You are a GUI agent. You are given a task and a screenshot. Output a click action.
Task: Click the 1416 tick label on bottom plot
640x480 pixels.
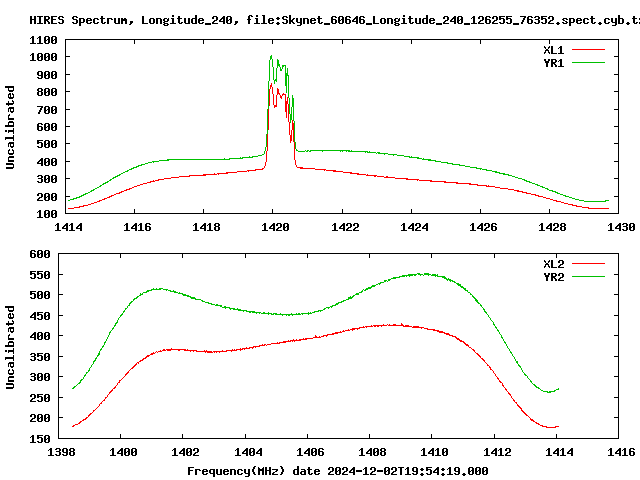(x=621, y=452)
